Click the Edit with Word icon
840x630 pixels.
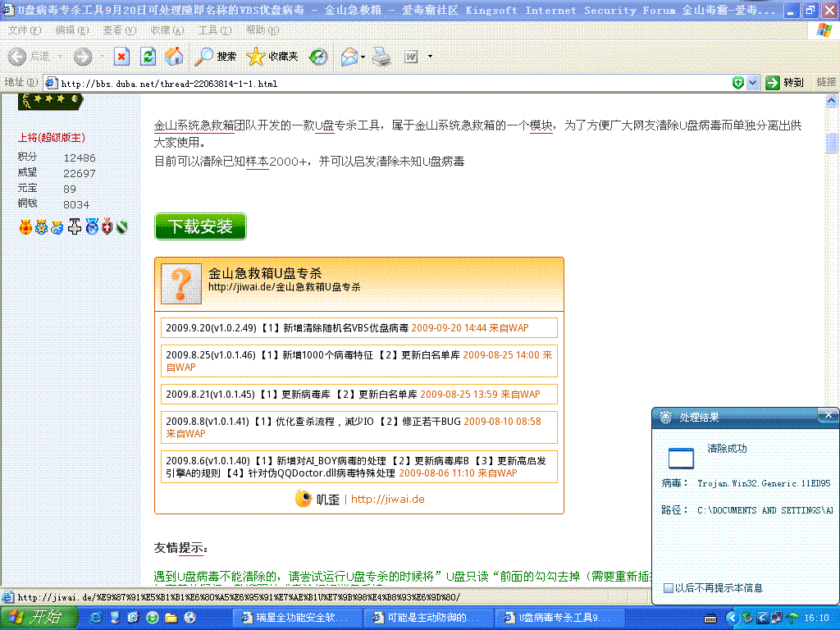click(411, 57)
